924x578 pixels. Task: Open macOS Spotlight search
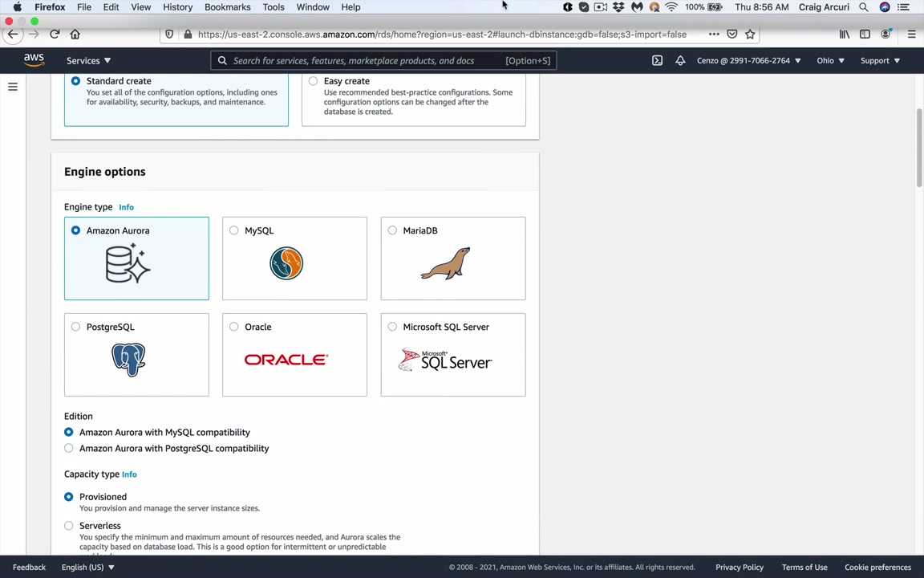[863, 7]
